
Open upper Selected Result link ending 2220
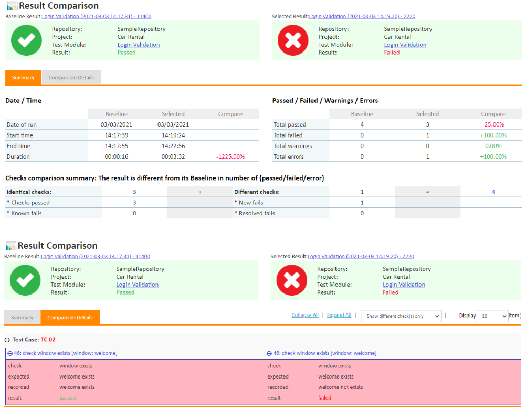coord(362,16)
